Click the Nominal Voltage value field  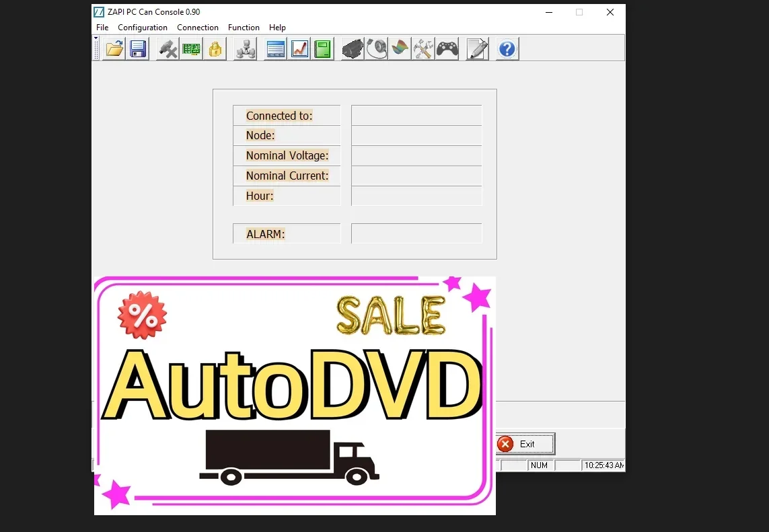(x=416, y=155)
